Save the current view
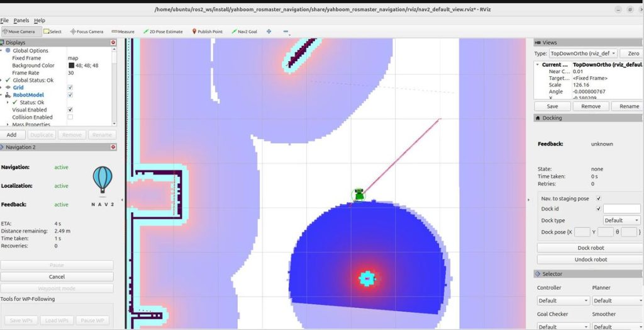This screenshot has height=330, width=644. (552, 106)
